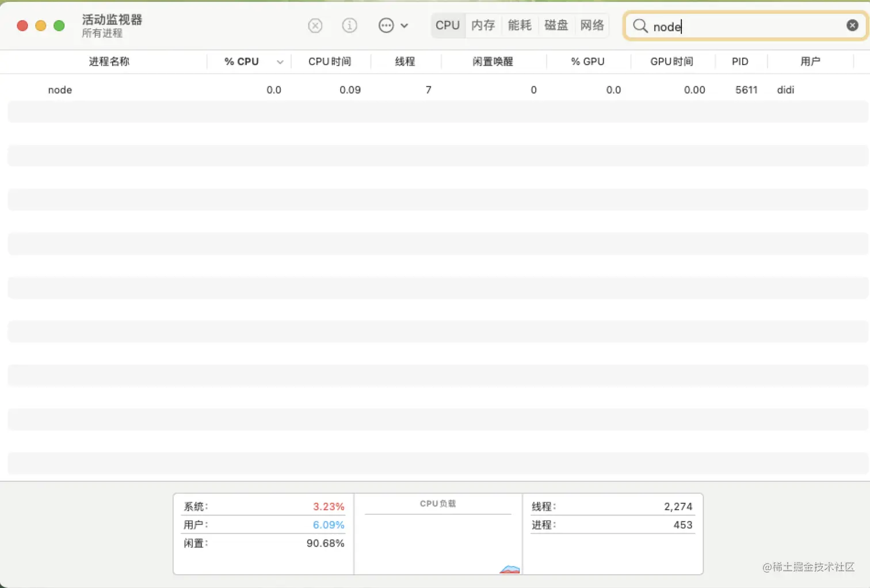Sort by the 用户 column header
Viewport: 870px width, 588px height.
pos(810,62)
